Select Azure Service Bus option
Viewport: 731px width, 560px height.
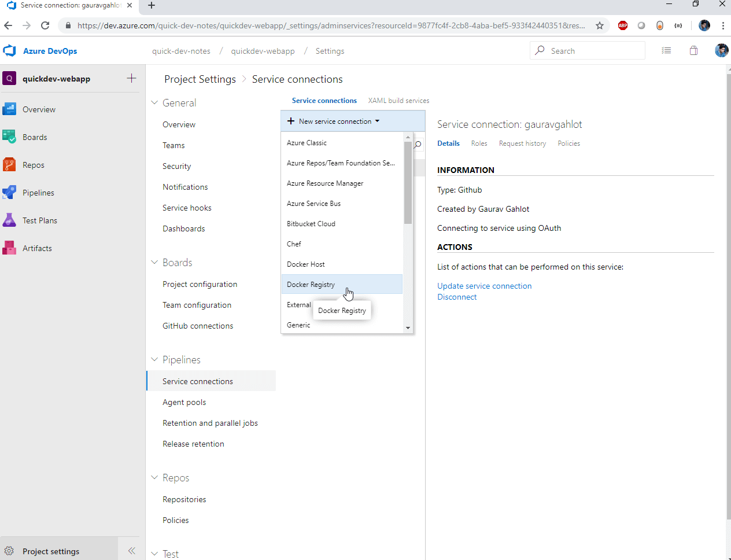point(342,204)
